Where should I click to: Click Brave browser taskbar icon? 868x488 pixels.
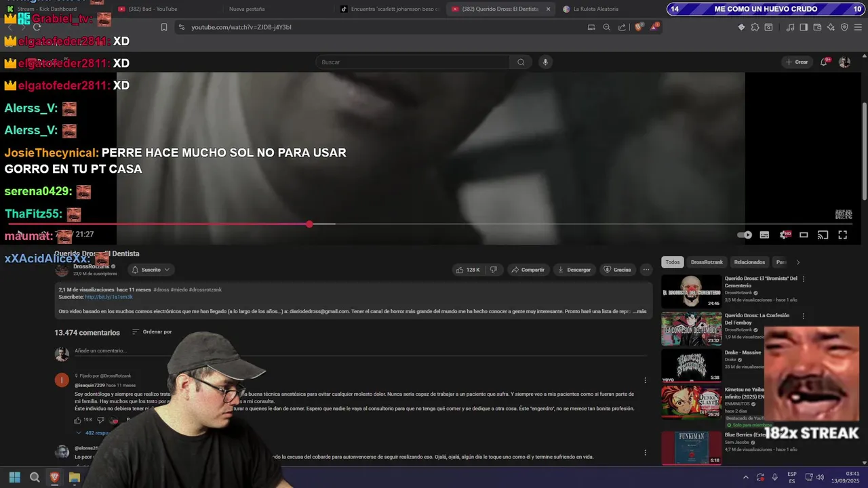(x=54, y=477)
